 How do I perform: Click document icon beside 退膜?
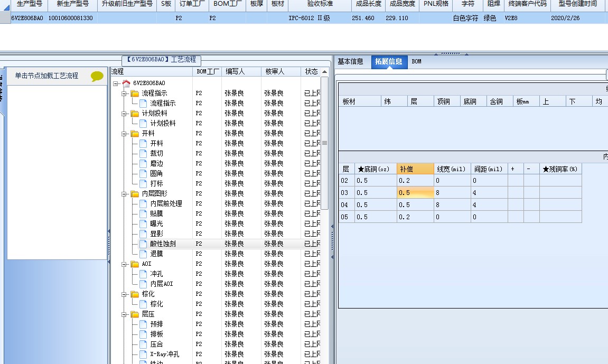pyautogui.click(x=143, y=254)
